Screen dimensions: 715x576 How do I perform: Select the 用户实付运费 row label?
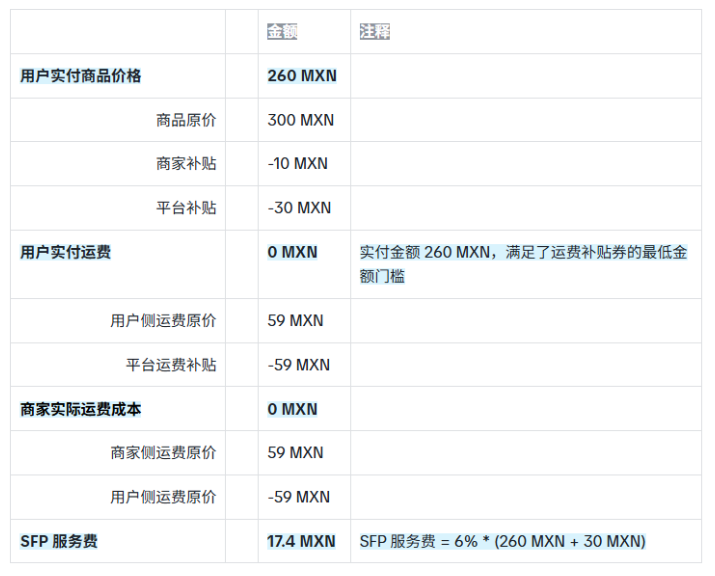tap(66, 252)
